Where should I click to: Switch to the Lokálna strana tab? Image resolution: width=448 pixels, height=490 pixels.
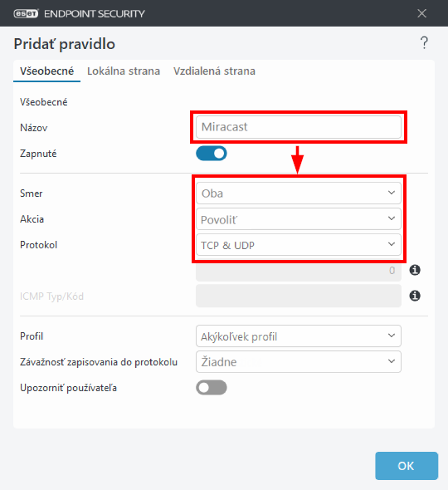click(x=124, y=71)
